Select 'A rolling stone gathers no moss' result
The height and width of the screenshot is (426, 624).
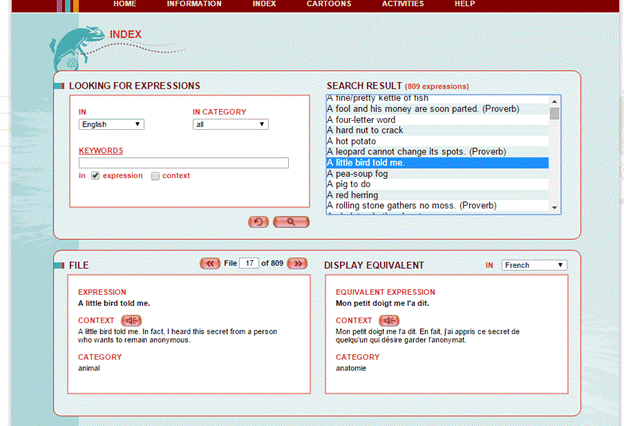(437, 205)
